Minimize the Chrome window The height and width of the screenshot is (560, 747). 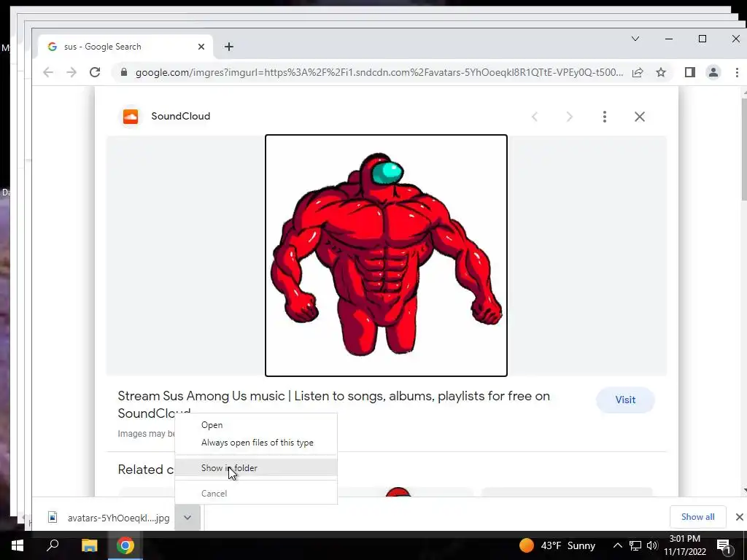(669, 39)
